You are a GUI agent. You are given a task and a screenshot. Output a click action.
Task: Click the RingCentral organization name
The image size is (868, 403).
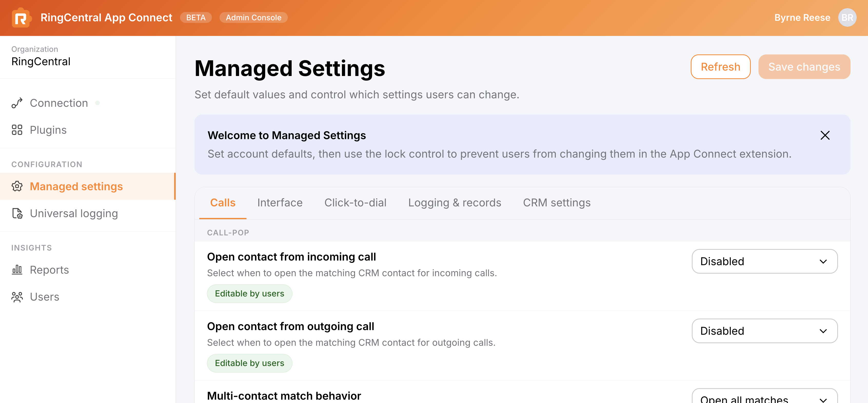tap(41, 61)
